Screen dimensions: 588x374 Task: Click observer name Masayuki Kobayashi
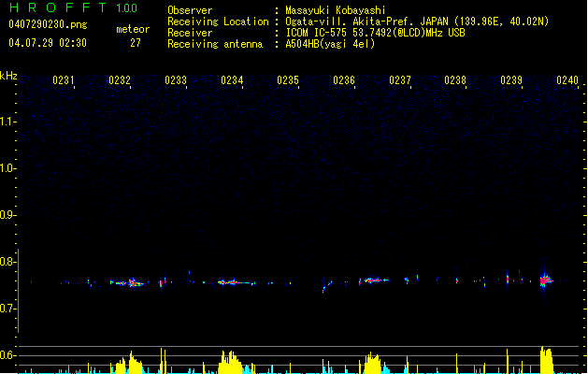tap(336, 10)
